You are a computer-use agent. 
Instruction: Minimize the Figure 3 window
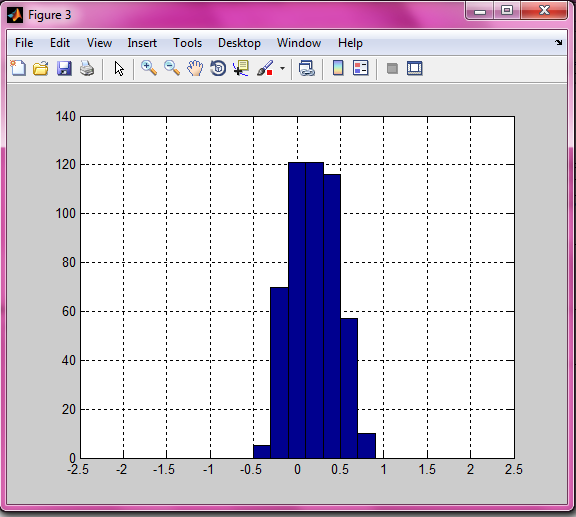pyautogui.click(x=479, y=11)
